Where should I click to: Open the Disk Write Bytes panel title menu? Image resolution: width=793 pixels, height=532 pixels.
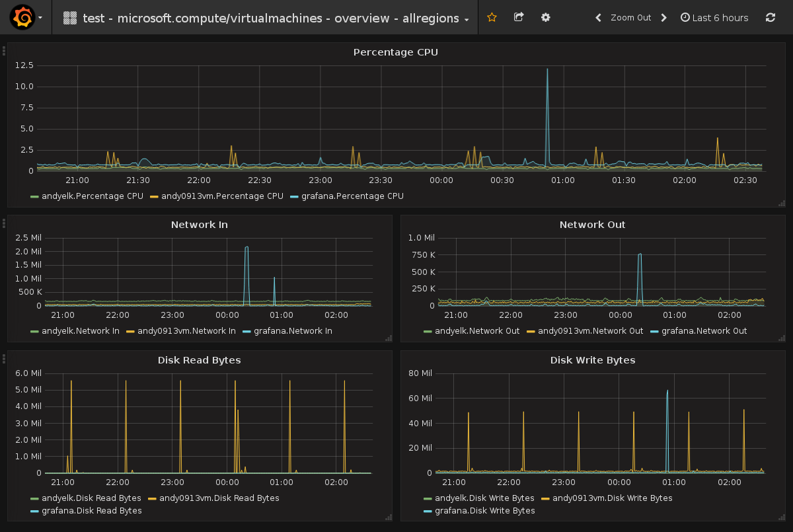[x=592, y=360]
